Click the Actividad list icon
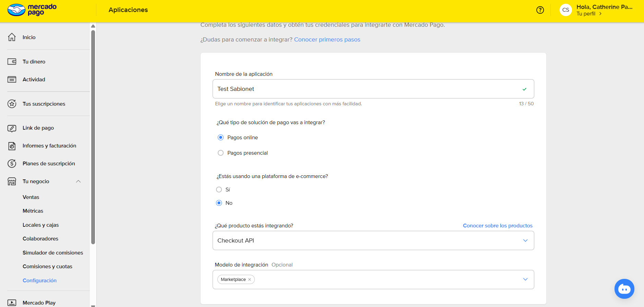Image resolution: width=644 pixels, height=307 pixels. pos(12,80)
